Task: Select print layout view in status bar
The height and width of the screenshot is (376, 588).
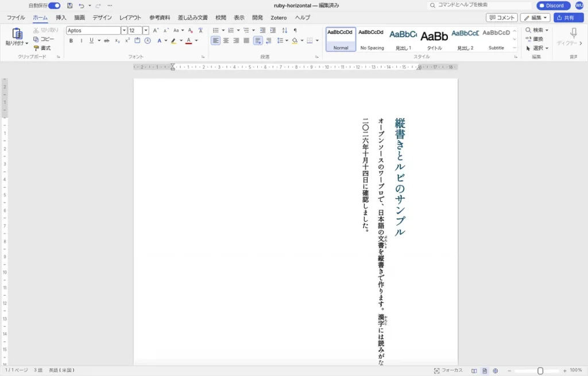Action: tap(485, 371)
